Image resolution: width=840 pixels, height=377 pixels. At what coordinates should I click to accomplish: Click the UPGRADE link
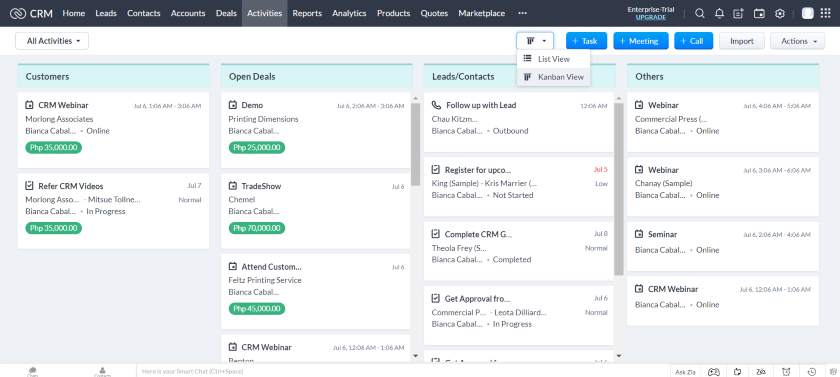pyautogui.click(x=650, y=17)
